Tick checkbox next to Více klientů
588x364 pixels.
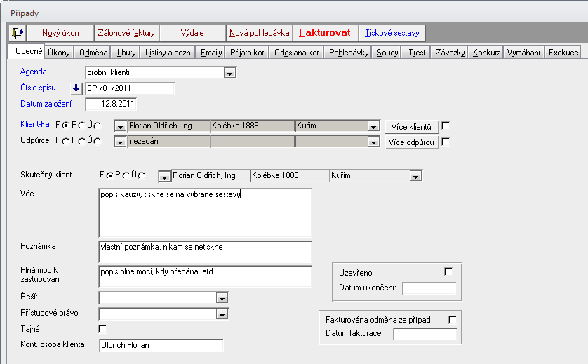(446, 126)
